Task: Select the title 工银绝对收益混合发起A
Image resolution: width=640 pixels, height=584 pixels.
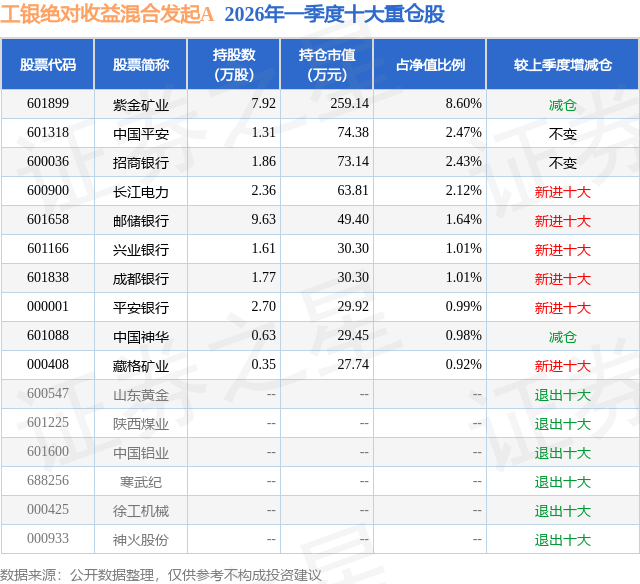Action: pos(107,14)
